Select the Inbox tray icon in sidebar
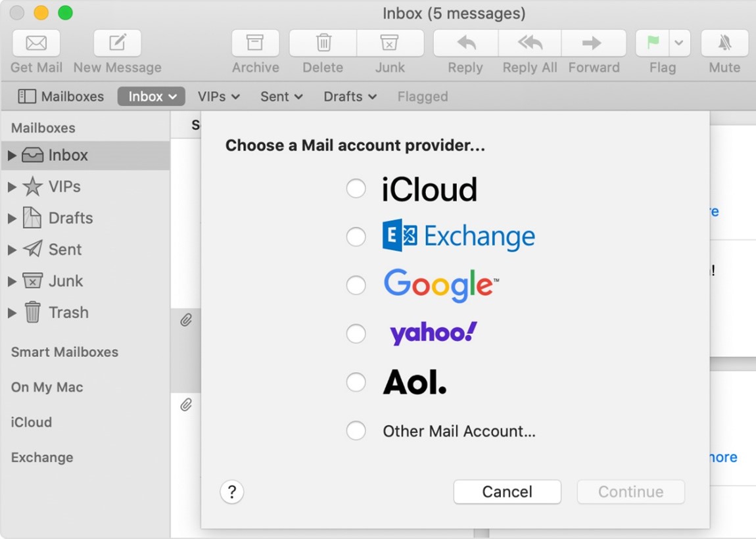 pos(32,155)
